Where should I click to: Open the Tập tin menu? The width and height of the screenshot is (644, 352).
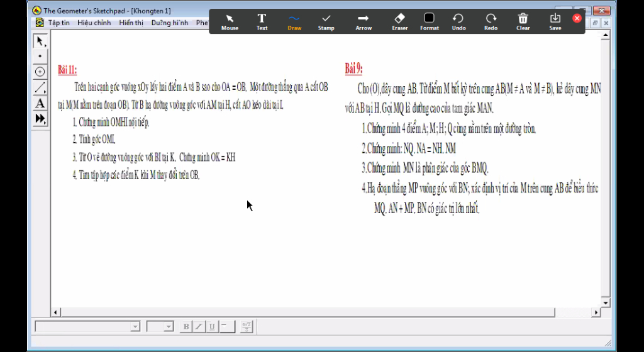point(58,23)
